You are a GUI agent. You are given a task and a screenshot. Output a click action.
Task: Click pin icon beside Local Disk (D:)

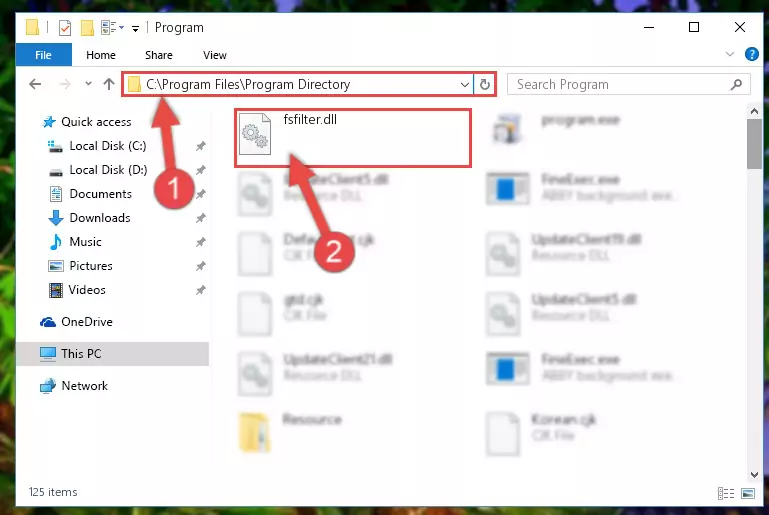(201, 170)
